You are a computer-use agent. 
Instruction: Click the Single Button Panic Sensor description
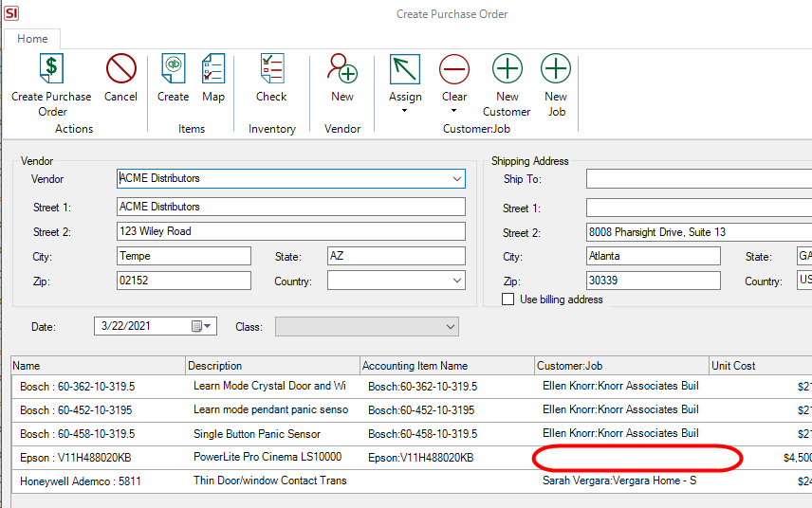point(257,434)
